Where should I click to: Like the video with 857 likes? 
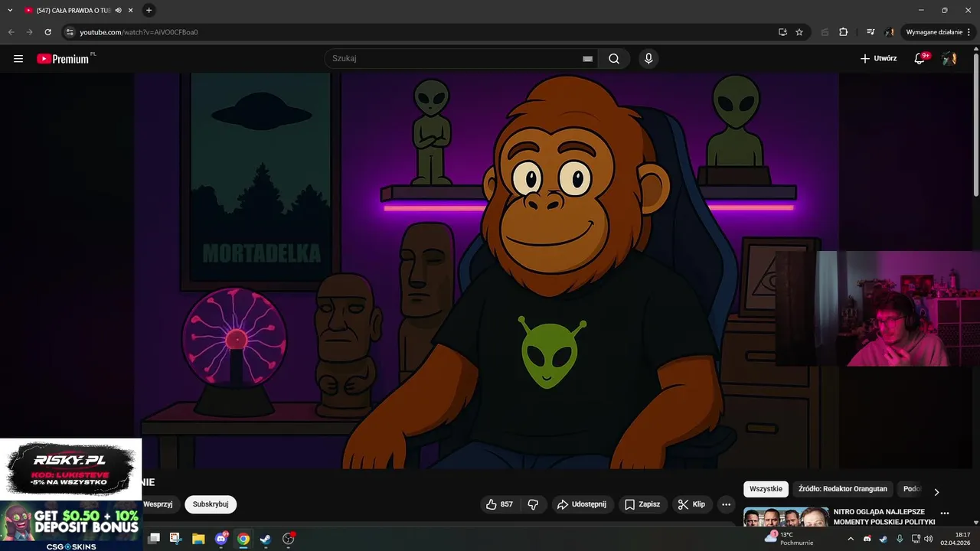point(498,504)
